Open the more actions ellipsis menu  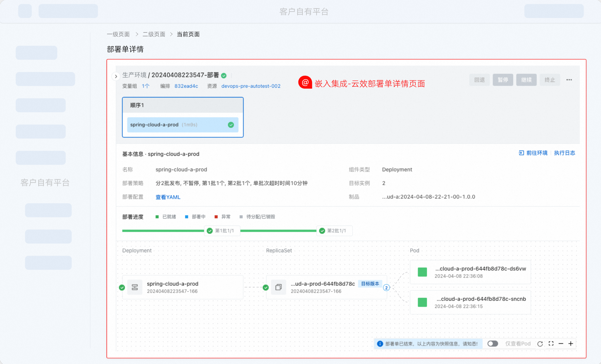click(x=569, y=80)
